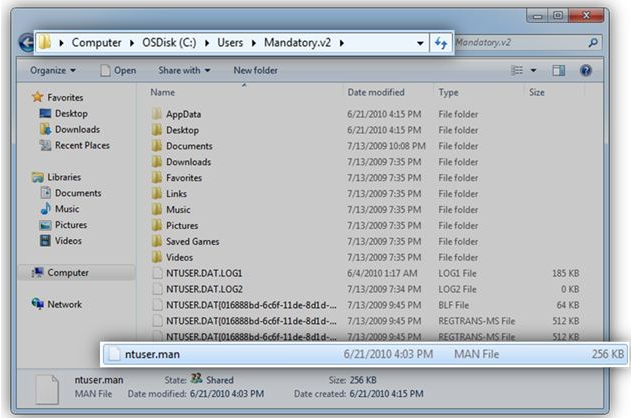The height and width of the screenshot is (418, 631).
Task: Click the search magnifier icon
Action: 593,43
